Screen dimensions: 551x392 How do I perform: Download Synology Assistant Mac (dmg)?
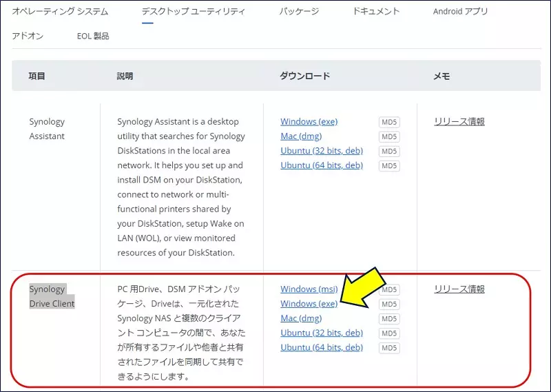(301, 136)
